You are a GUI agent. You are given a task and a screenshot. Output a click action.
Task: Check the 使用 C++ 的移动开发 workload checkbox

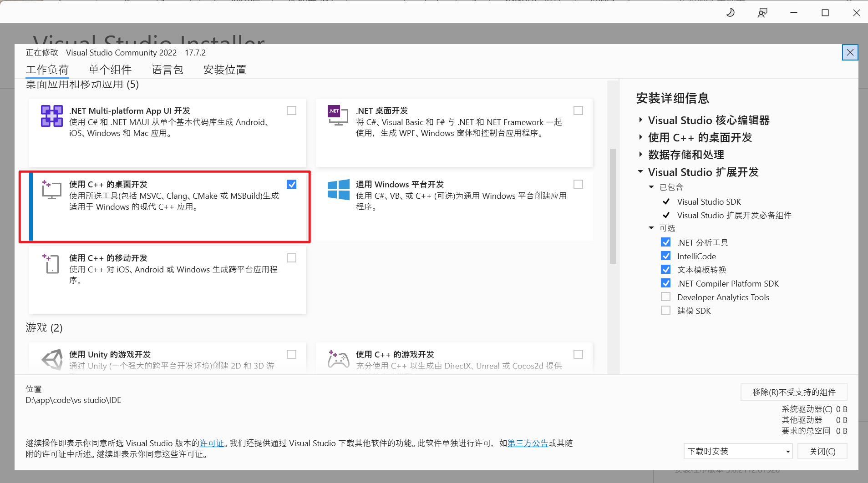pyautogui.click(x=291, y=258)
